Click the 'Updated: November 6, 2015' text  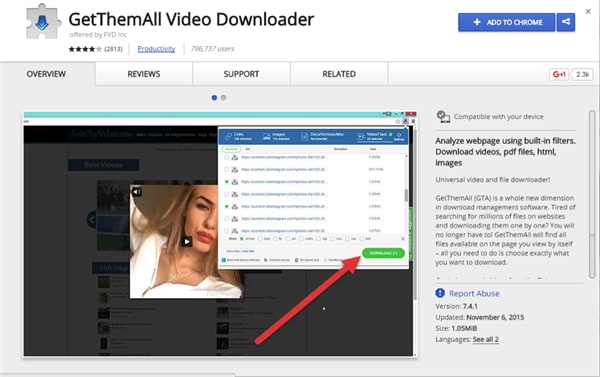479,317
